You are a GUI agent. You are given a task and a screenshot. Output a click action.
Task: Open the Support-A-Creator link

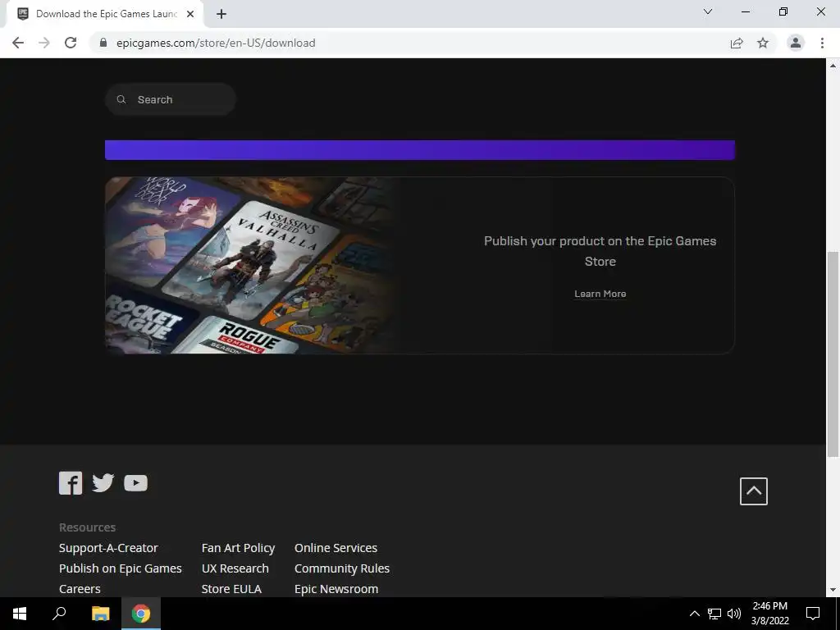pos(108,548)
